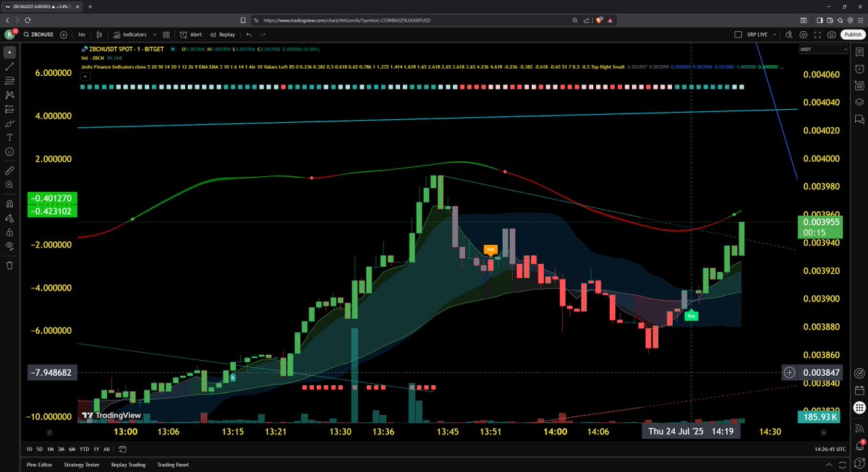868x472 pixels.
Task: Remove objects with trash icon
Action: 9,265
